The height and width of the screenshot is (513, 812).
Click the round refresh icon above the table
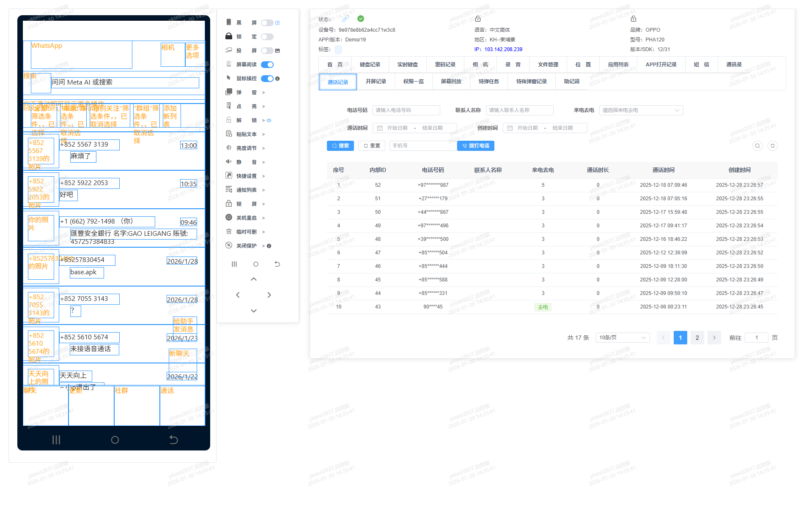click(x=773, y=146)
